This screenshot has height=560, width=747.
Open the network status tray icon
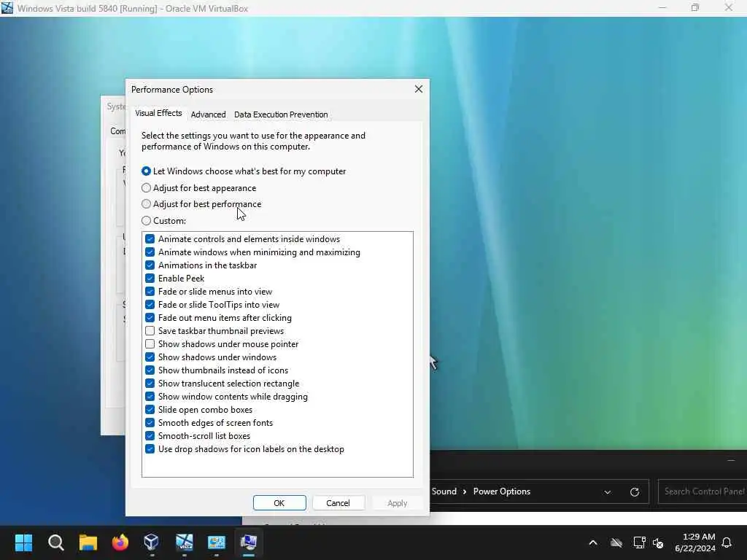pyautogui.click(x=639, y=542)
